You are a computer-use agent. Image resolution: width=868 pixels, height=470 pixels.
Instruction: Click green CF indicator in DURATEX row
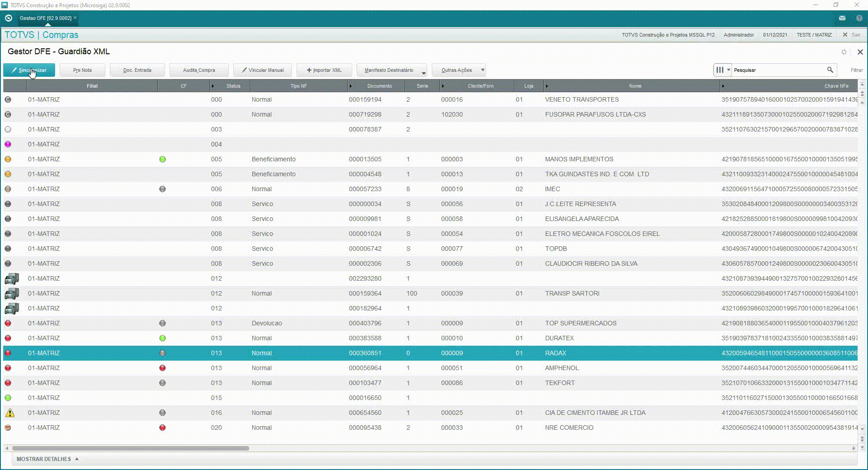click(x=162, y=338)
